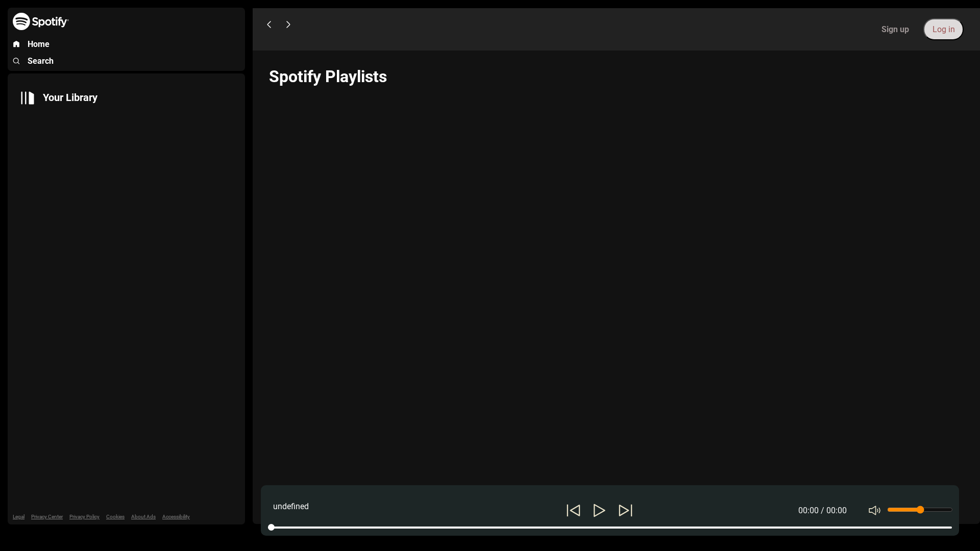
Task: Click the Your Library icon
Action: [x=27, y=98]
